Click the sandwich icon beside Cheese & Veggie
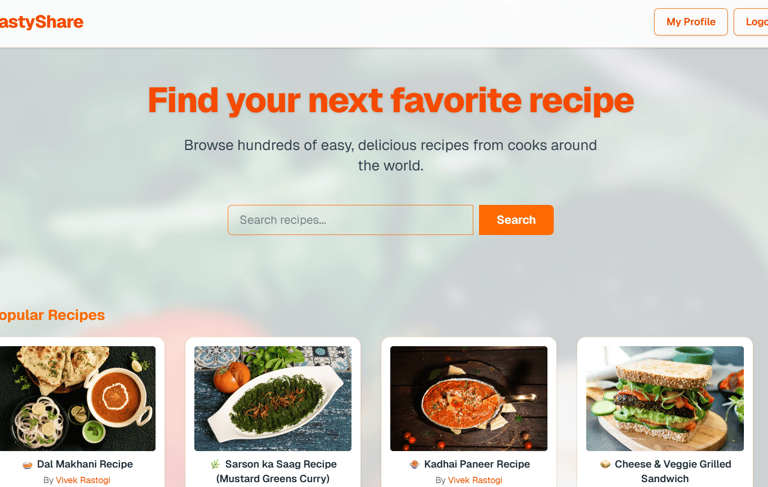The image size is (768, 487). (605, 464)
